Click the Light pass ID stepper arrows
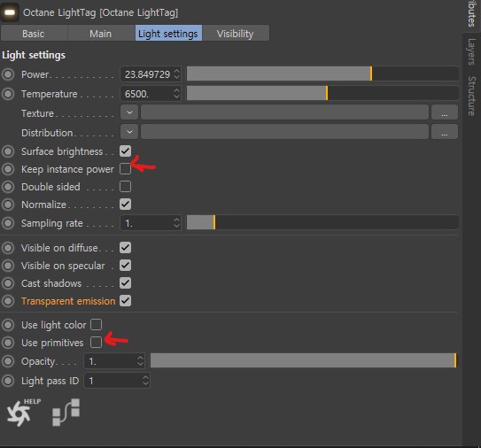 coord(145,381)
